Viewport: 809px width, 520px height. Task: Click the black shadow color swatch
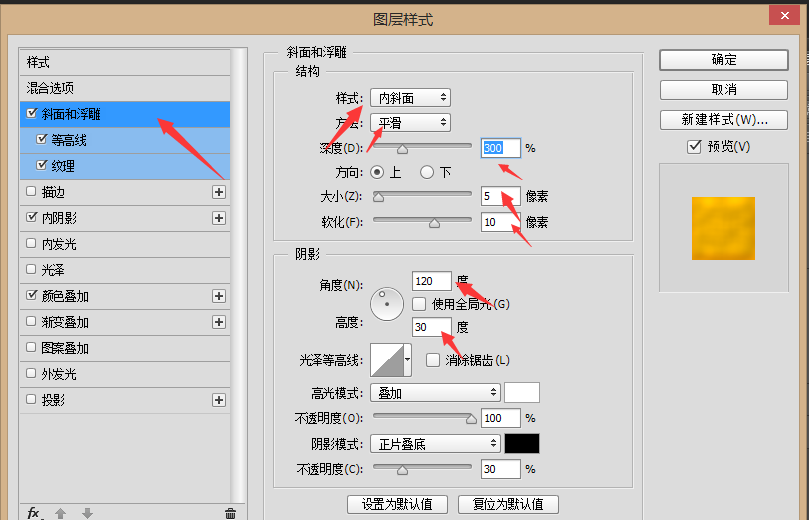tap(522, 444)
